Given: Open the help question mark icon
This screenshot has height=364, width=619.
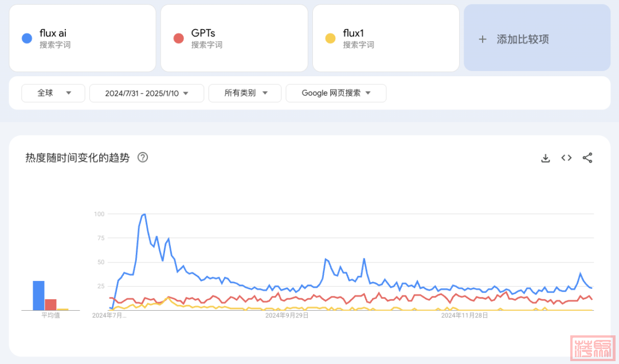Looking at the screenshot, I should coord(143,158).
